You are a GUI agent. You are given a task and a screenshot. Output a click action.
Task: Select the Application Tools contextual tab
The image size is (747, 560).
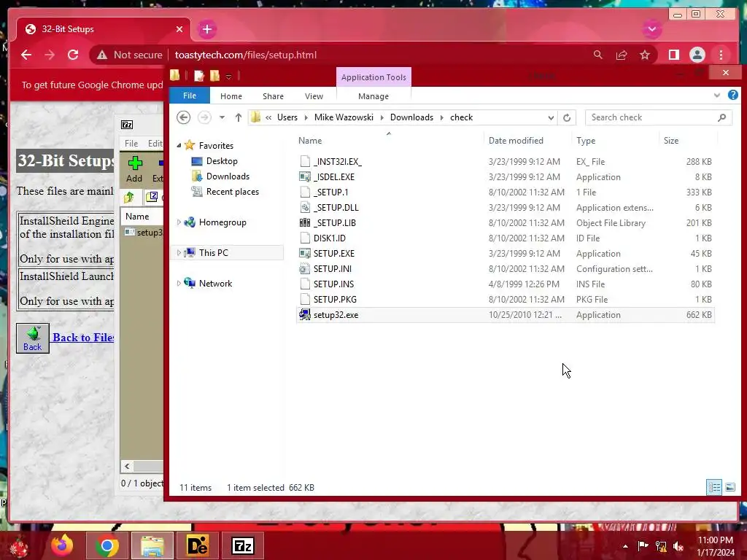(x=373, y=77)
